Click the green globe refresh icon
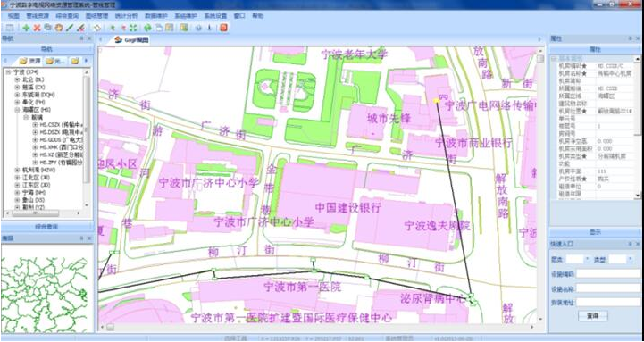 148,28
